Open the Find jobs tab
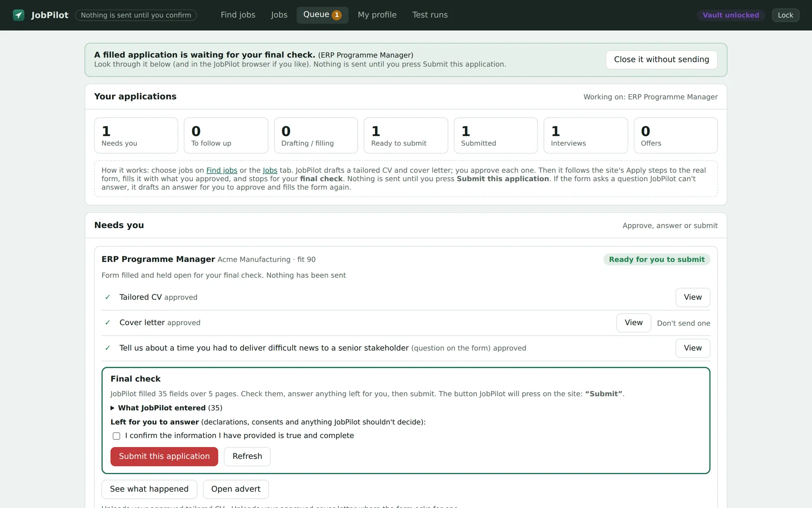This screenshot has height=508, width=812. (238, 15)
